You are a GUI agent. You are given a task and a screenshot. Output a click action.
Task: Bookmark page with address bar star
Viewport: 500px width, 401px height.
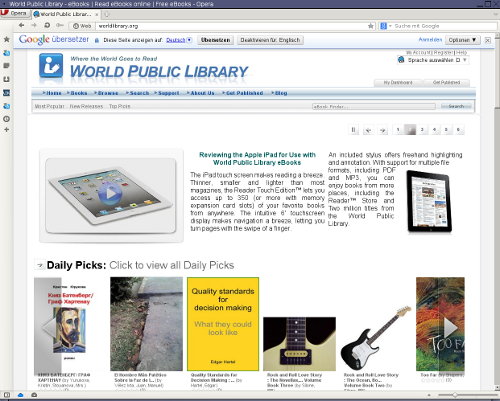pos(370,26)
